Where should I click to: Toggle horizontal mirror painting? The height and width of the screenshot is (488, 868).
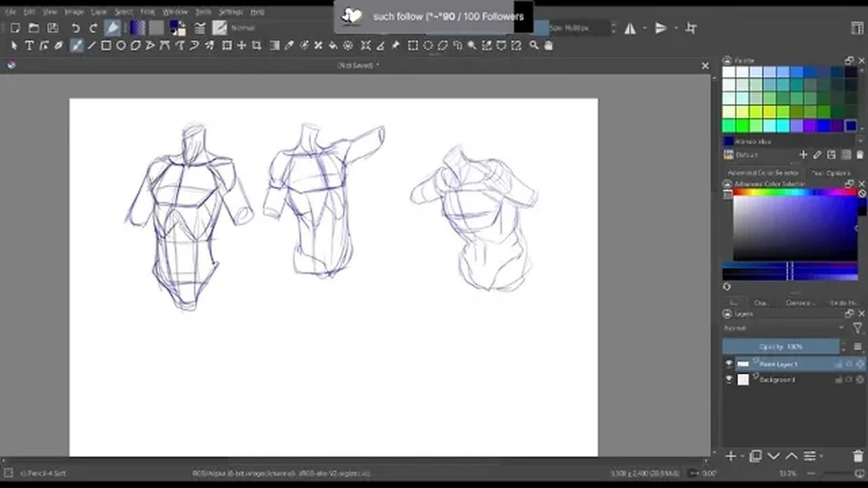coord(630,28)
